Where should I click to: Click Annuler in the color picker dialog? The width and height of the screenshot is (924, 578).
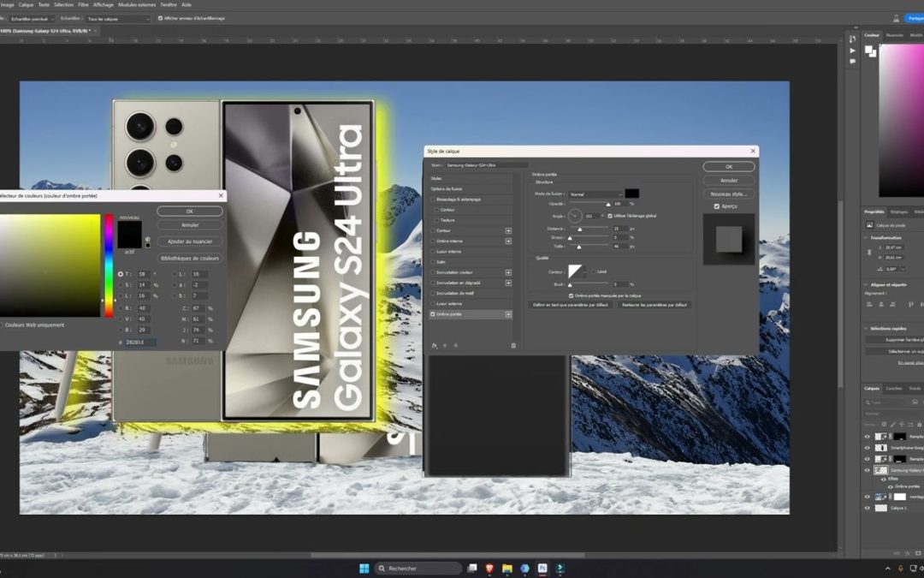coord(190,224)
